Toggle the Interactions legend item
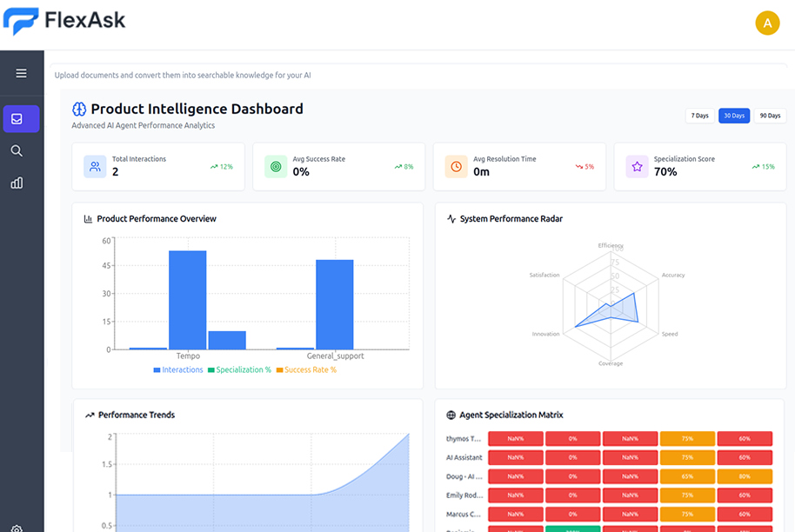The width and height of the screenshot is (795, 532). pyautogui.click(x=178, y=369)
